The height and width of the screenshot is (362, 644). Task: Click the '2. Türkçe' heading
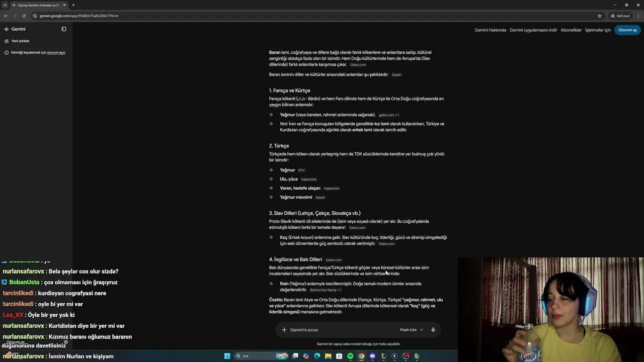[x=279, y=146]
